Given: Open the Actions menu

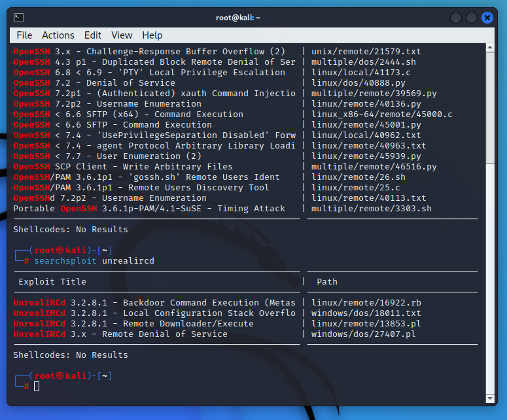Looking at the screenshot, I should 58,35.
